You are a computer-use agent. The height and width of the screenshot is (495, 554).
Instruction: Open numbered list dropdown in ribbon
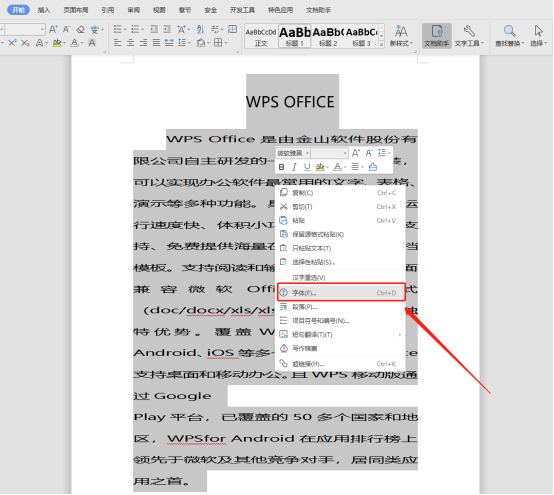click(x=142, y=29)
